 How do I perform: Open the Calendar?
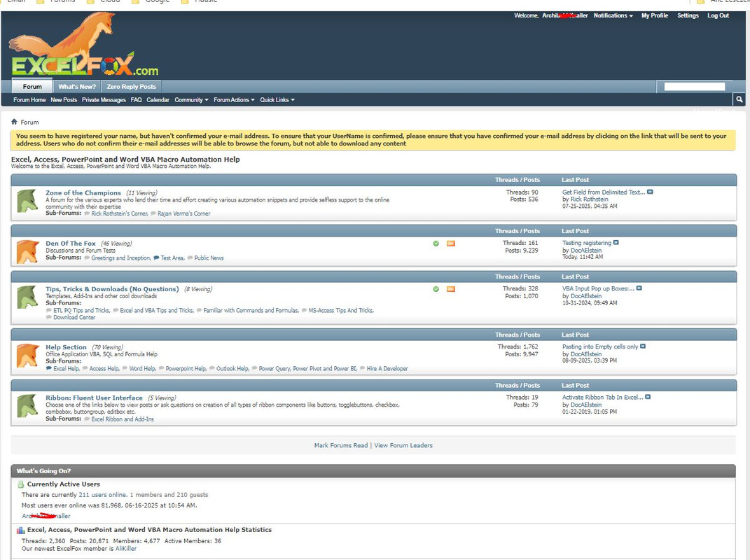158,100
